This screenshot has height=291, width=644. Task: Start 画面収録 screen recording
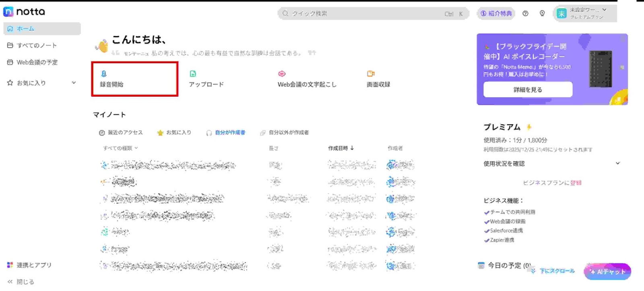coord(378,79)
